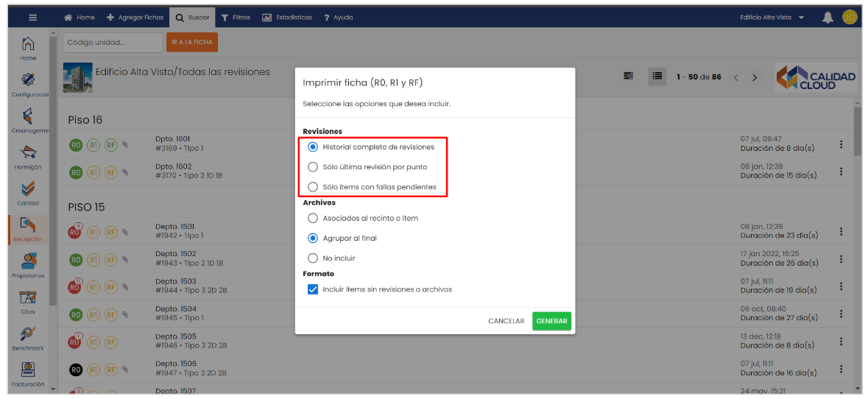Open the Benchmark sidebar icon
Viewport: 868px width, 399px height.
tap(28, 333)
